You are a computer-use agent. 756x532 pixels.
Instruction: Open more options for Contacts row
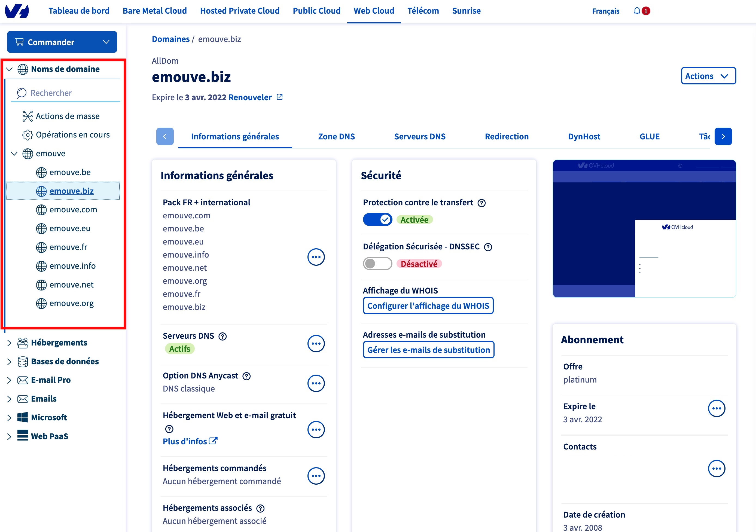[717, 469]
